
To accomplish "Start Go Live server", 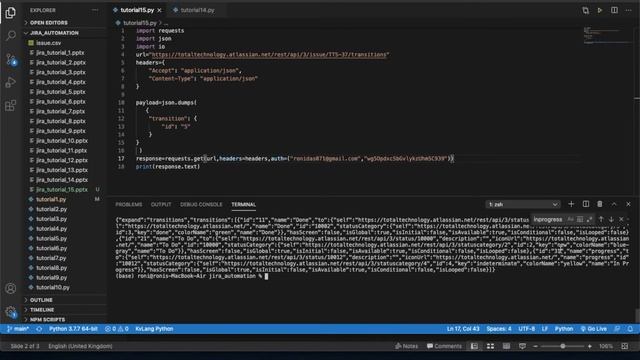I will click(593, 329).
